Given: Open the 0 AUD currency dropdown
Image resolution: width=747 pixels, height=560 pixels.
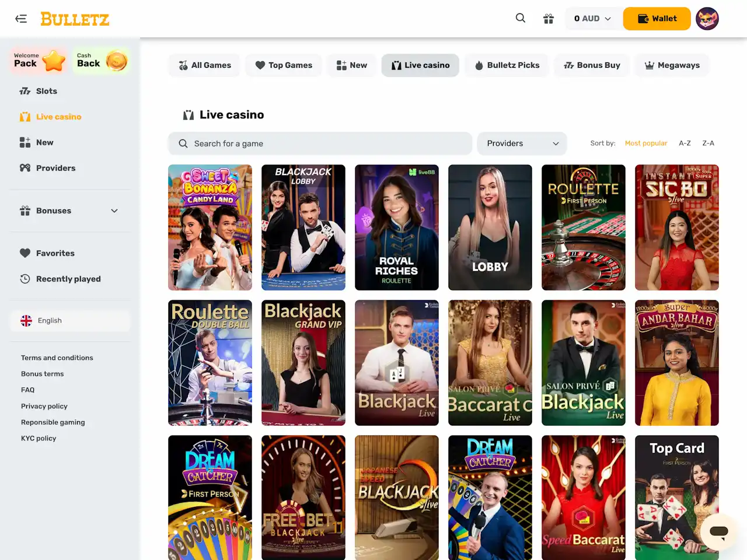Looking at the screenshot, I should [x=592, y=19].
